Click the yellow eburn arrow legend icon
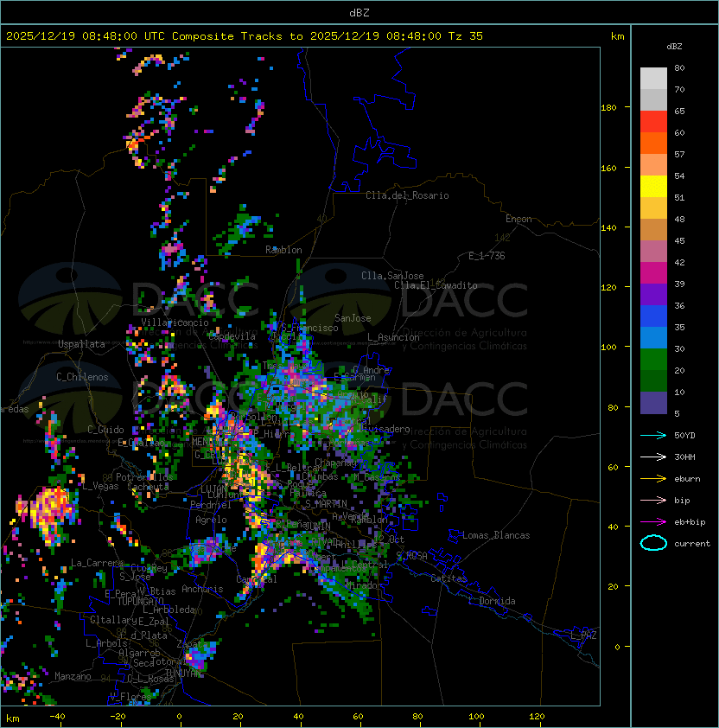This screenshot has height=728, width=719. point(653,479)
